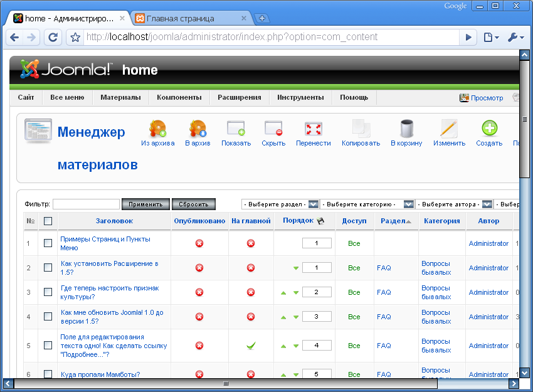Open article 'Куда пропали Мамботы?'

click(x=100, y=374)
